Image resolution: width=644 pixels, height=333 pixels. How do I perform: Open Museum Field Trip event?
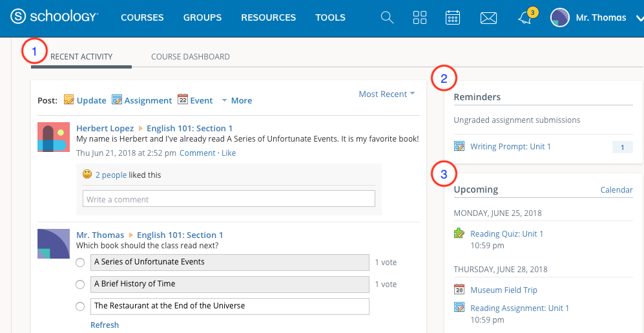504,290
